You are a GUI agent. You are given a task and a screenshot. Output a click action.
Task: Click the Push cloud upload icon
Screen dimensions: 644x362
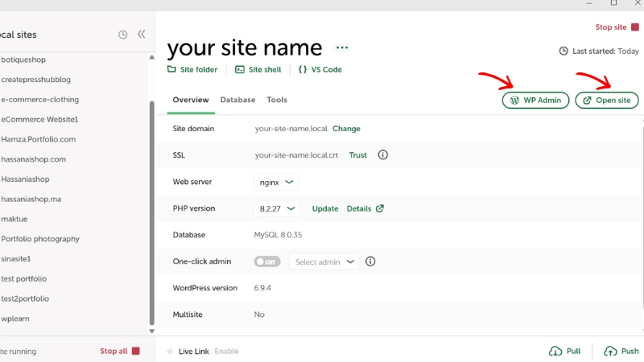(610, 352)
